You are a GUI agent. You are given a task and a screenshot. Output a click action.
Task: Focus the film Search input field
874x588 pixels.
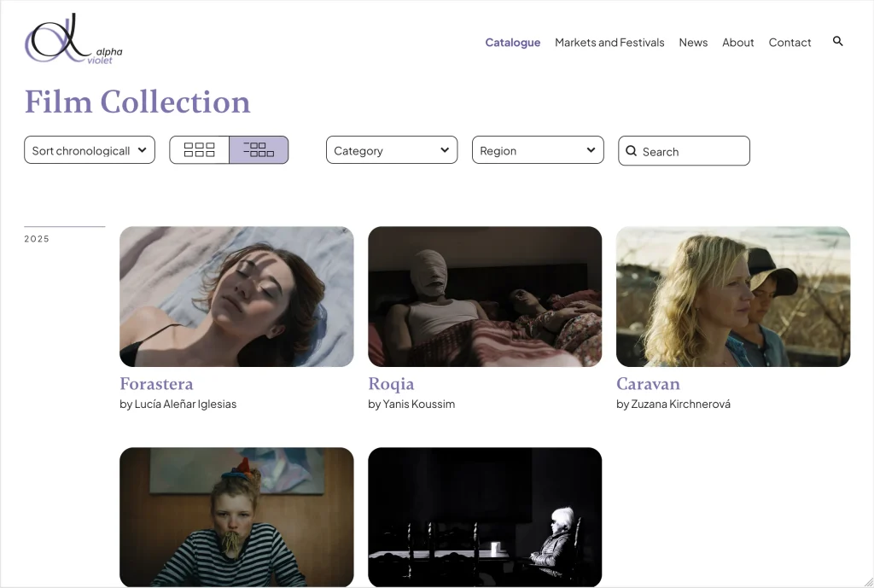pos(684,151)
